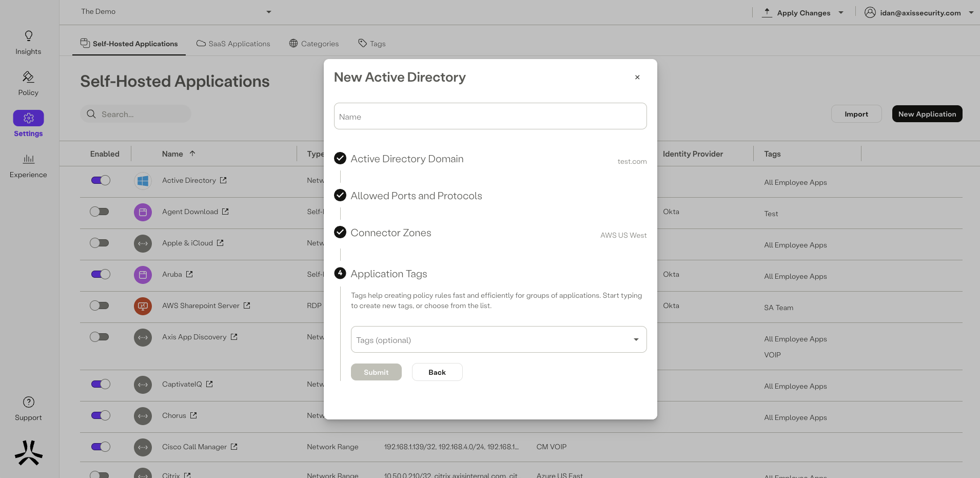
Task: Click the SA Team tag text
Action: [x=778, y=308]
